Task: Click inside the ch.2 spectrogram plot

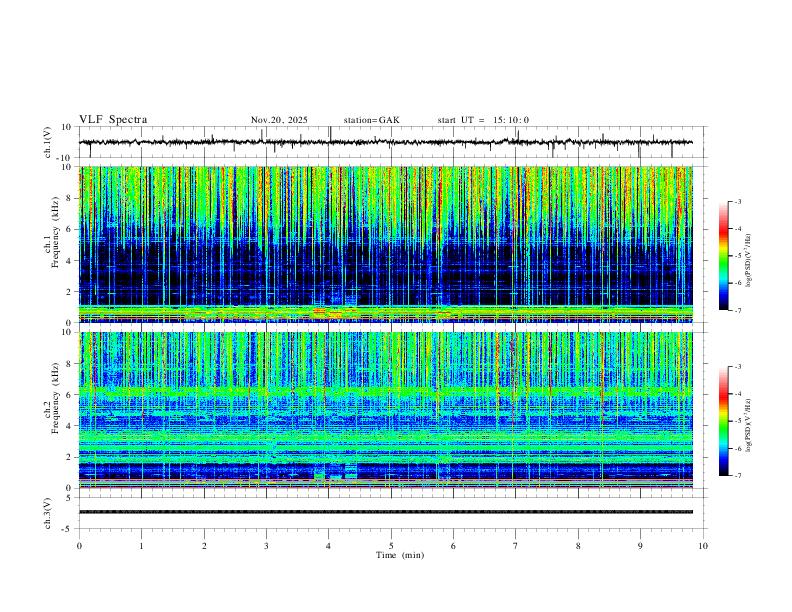Action: tap(386, 410)
